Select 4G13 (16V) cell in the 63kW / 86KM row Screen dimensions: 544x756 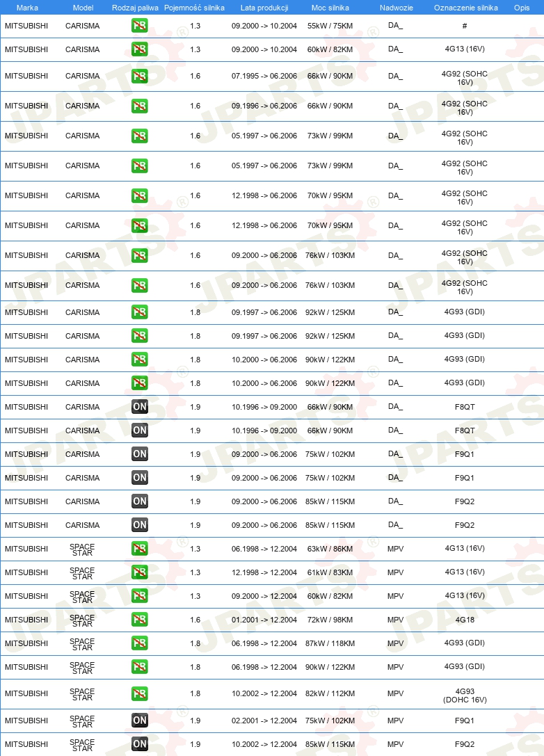465,548
